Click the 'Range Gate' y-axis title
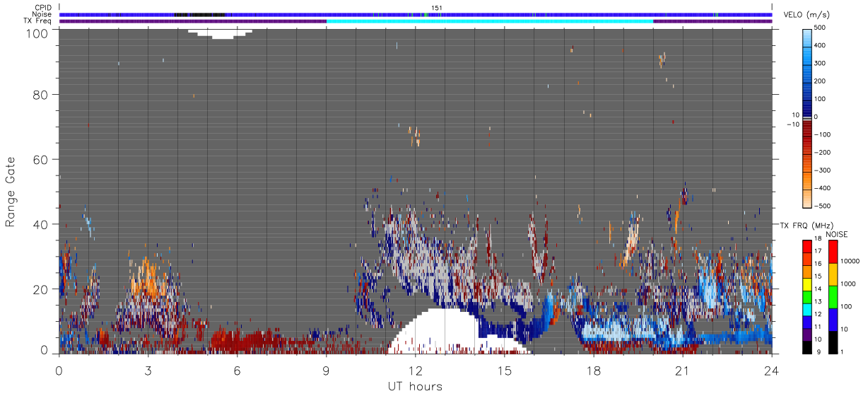This screenshot has width=868, height=401. tap(11, 190)
